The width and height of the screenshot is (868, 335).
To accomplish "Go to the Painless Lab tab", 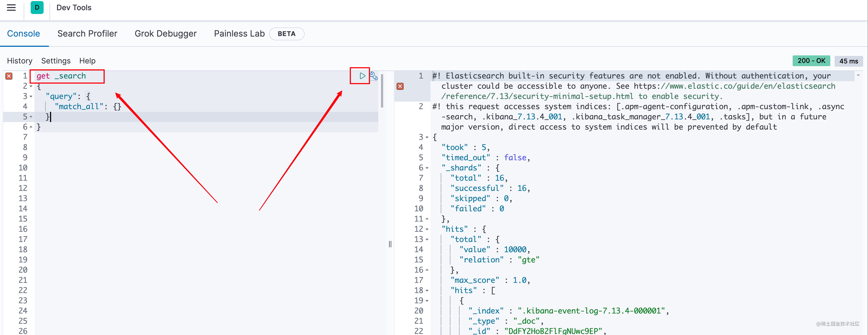I will tap(239, 34).
